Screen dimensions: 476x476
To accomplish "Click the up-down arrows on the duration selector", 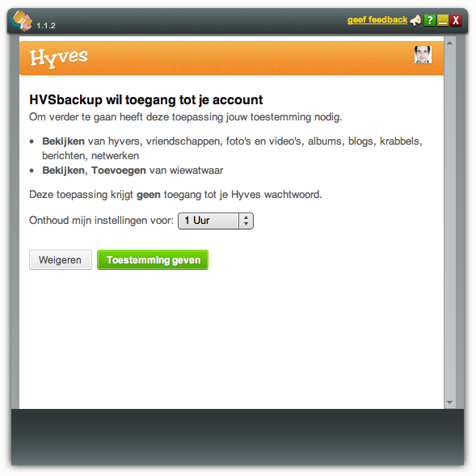I will (246, 221).
